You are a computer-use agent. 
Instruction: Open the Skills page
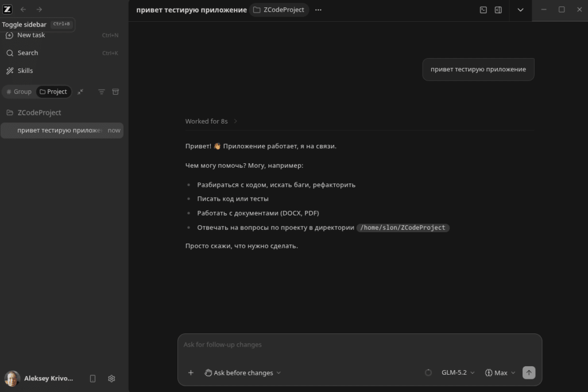(62, 71)
